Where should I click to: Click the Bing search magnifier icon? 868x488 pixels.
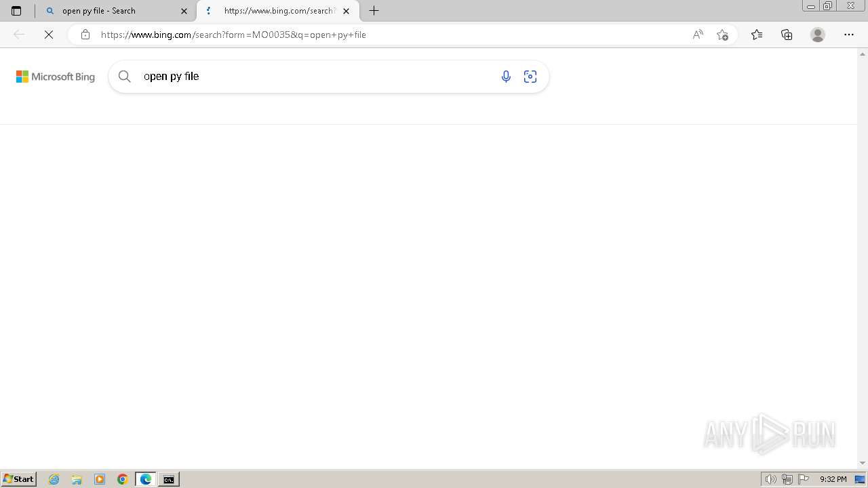tap(125, 77)
